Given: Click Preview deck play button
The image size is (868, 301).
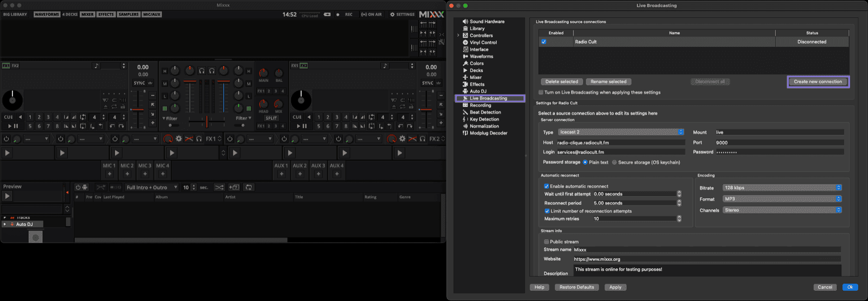Looking at the screenshot, I should [x=7, y=196].
